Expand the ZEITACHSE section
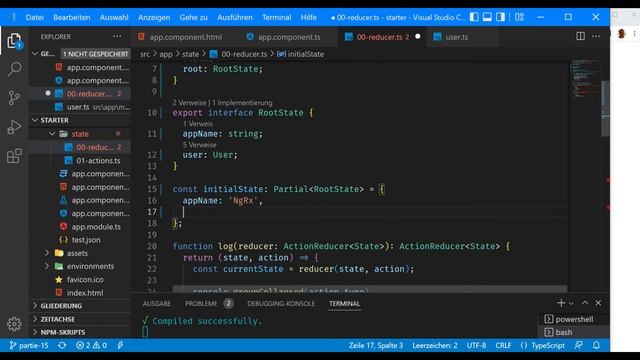The image size is (640, 360). pyautogui.click(x=58, y=319)
